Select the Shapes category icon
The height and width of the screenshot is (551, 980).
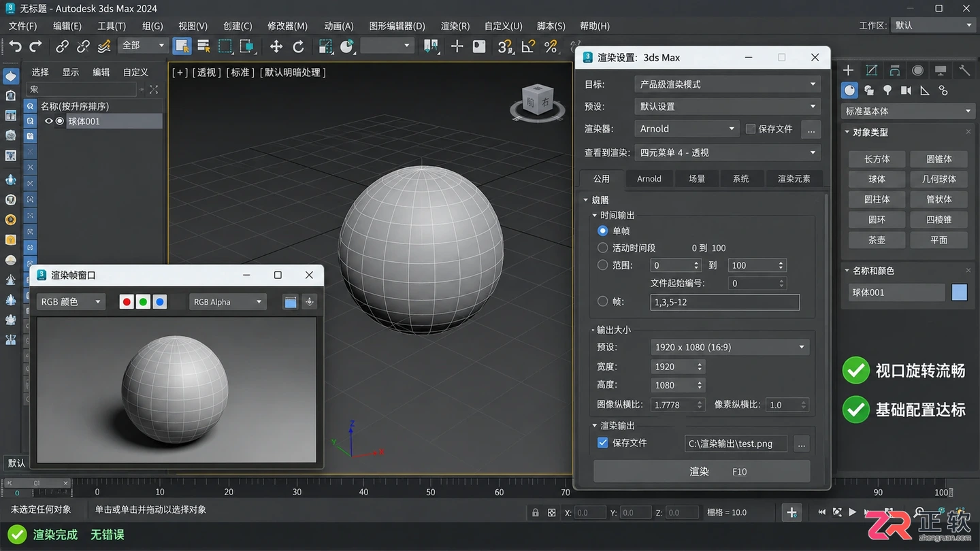click(869, 90)
